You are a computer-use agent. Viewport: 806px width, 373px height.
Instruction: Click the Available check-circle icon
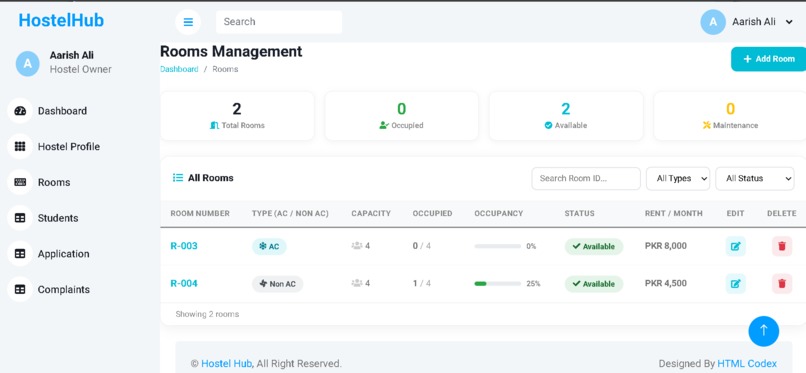tap(548, 125)
